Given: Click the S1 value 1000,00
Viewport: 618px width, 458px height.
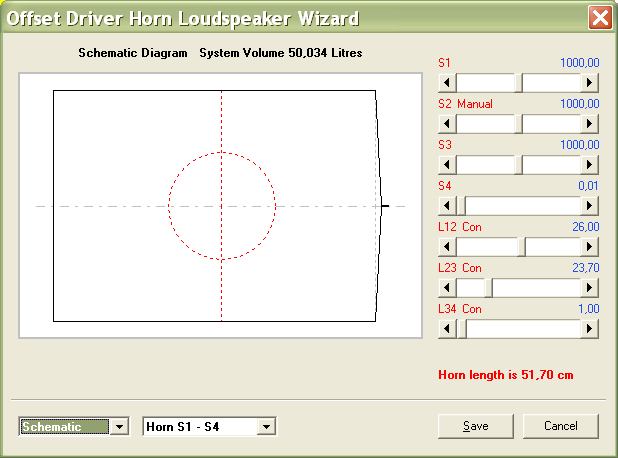Looking at the screenshot, I should click(x=580, y=62).
